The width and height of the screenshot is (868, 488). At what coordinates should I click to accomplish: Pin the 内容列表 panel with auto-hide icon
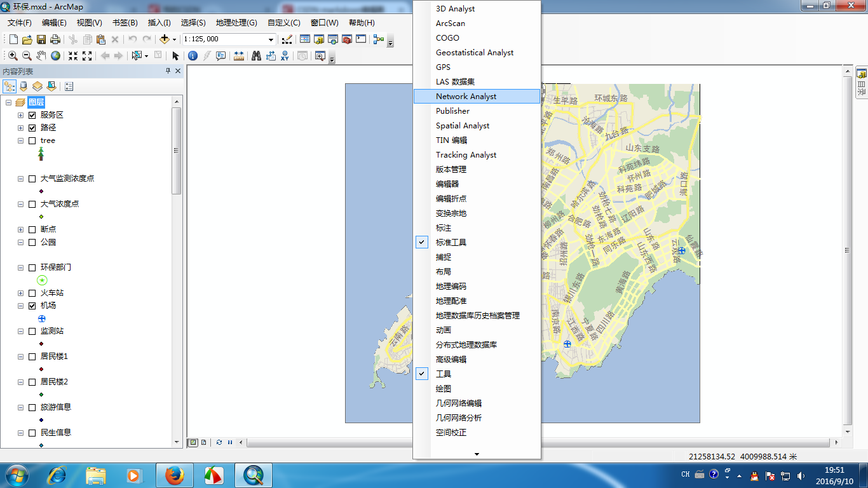click(168, 72)
